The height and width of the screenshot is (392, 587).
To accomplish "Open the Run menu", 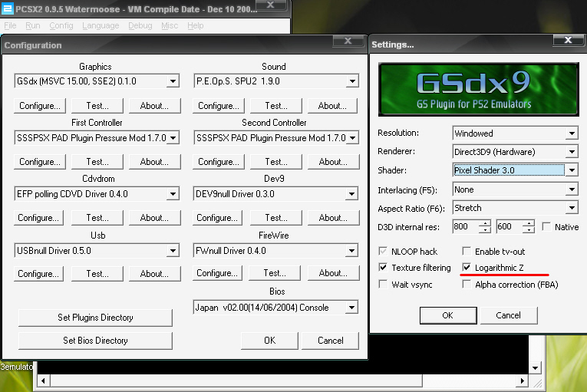I will [32, 25].
